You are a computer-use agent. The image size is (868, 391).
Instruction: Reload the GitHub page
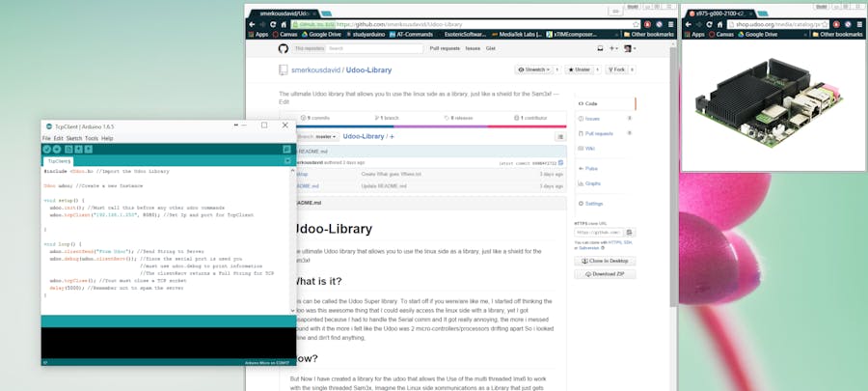coord(273,24)
